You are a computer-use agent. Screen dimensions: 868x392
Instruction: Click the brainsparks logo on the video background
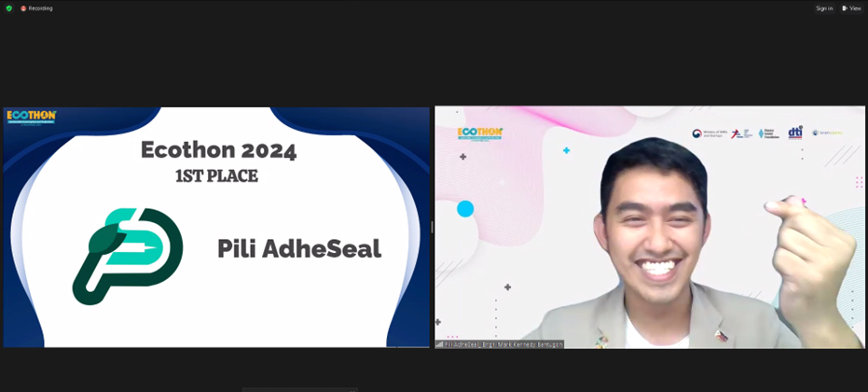pyautogui.click(x=826, y=133)
